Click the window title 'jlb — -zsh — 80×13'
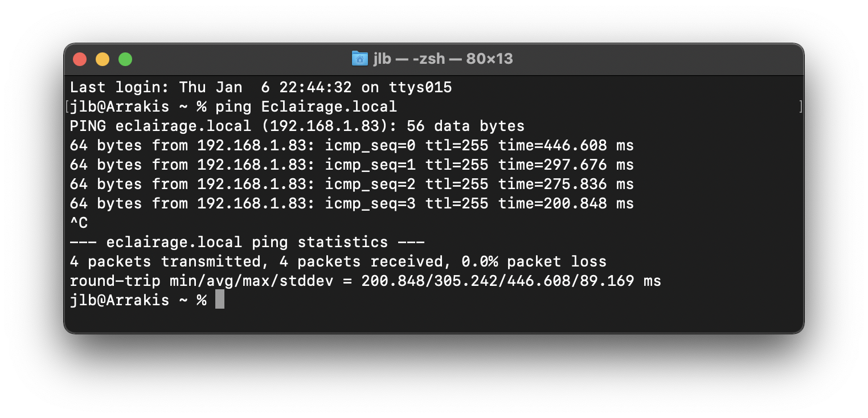This screenshot has height=418, width=868. (x=443, y=59)
